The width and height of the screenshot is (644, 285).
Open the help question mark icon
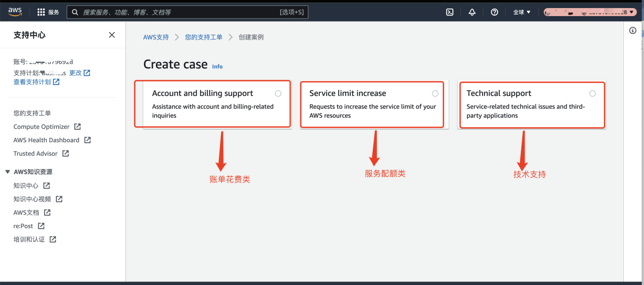494,12
